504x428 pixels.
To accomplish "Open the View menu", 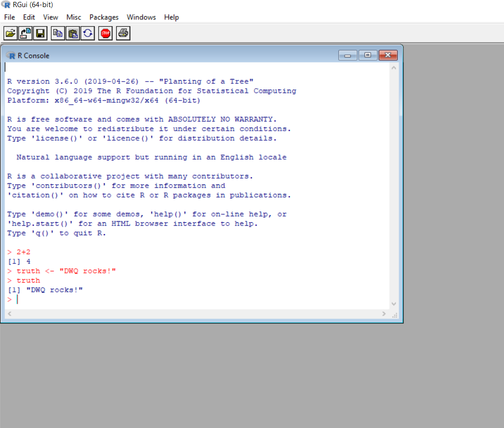I will pos(50,18).
